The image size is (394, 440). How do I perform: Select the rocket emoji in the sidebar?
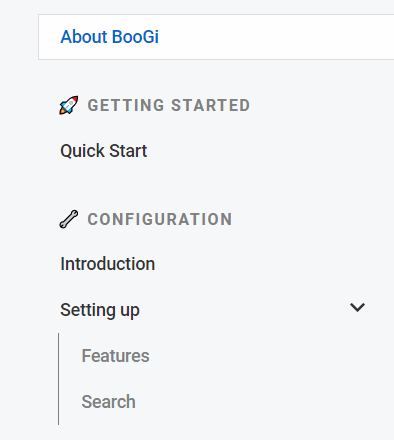coord(69,105)
